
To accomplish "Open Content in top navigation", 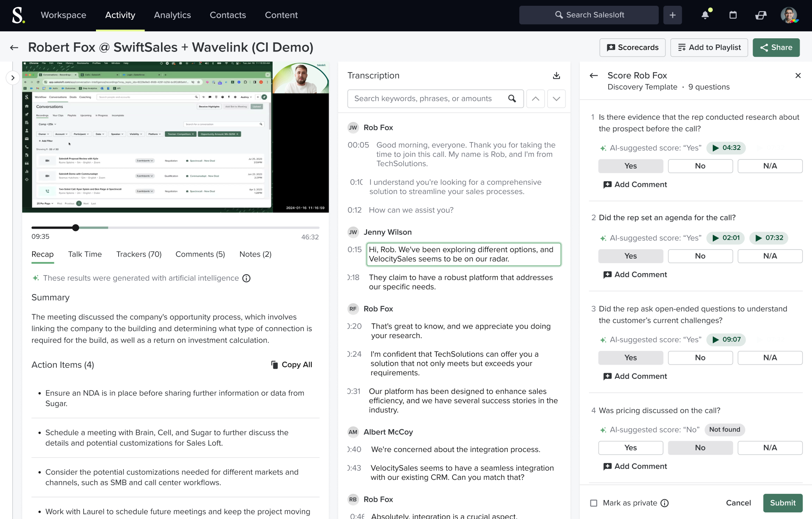I will (281, 15).
